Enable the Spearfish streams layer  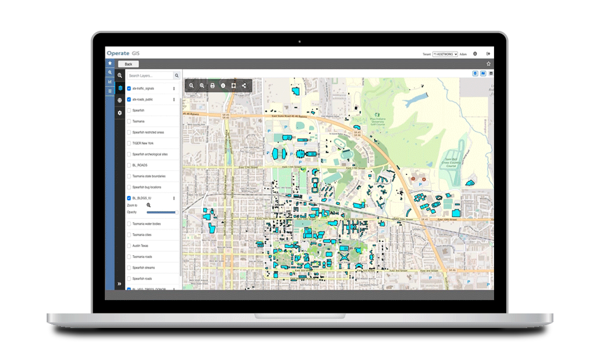(129, 267)
